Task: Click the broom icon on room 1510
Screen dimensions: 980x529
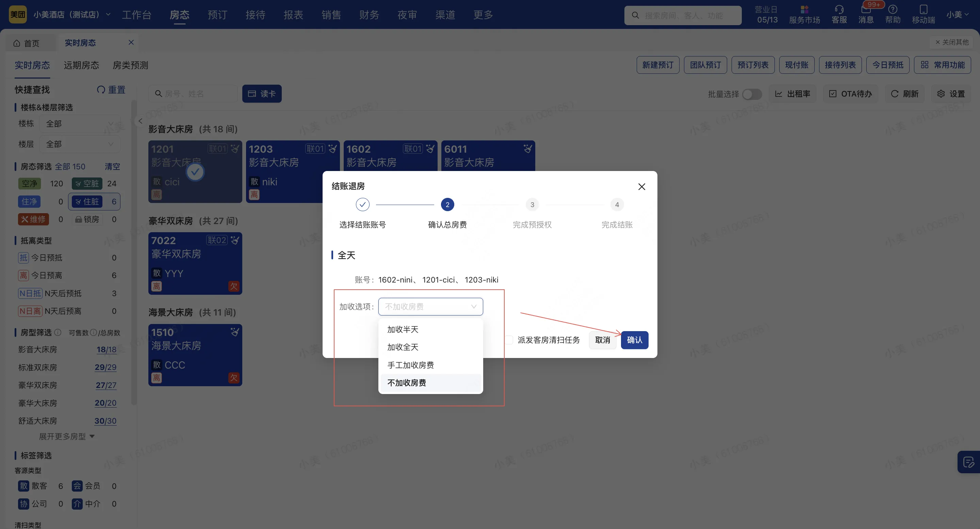Action: tap(235, 332)
